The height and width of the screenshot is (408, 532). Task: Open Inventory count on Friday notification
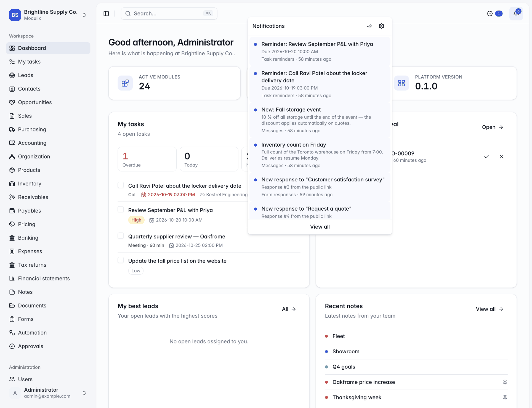click(x=320, y=155)
